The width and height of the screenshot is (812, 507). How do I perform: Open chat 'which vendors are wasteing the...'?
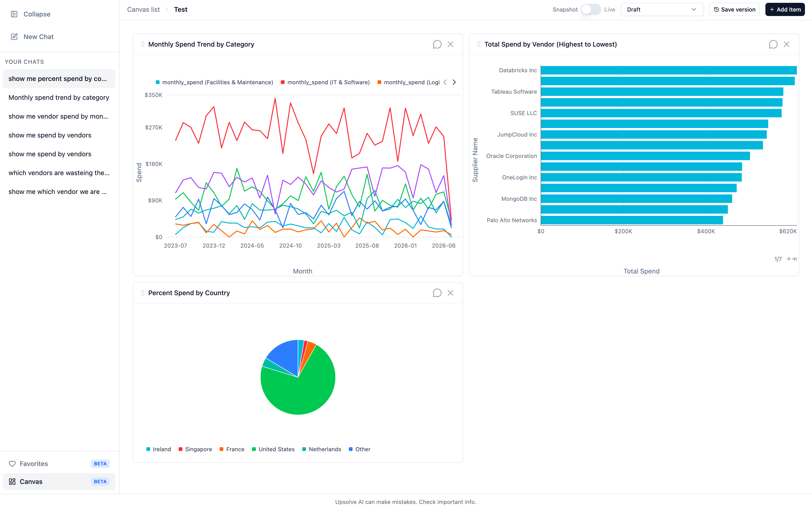pyautogui.click(x=59, y=173)
